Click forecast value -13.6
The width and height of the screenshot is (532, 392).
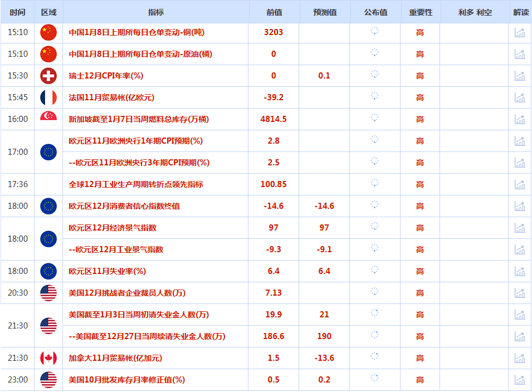(x=324, y=358)
